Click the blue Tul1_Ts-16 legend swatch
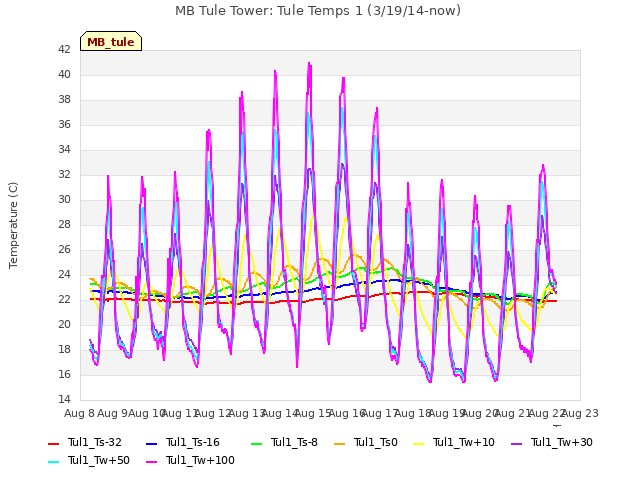This screenshot has height=480, width=640. click(151, 443)
